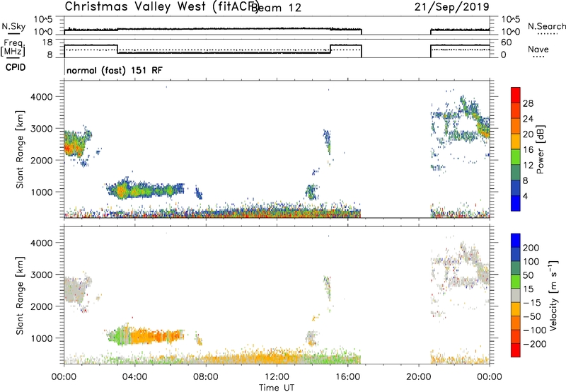Click the "normal (fast) 151 RF" text
566x392 pixels.
click(115, 70)
